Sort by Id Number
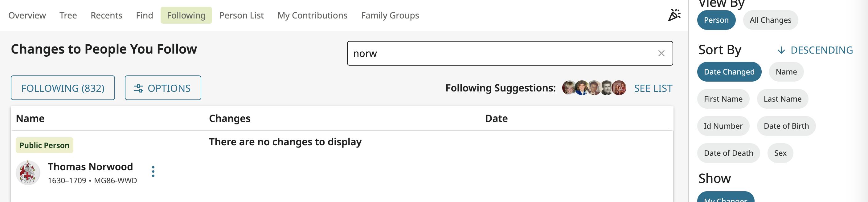Screen dimensions: 868x202 pyautogui.click(x=723, y=126)
